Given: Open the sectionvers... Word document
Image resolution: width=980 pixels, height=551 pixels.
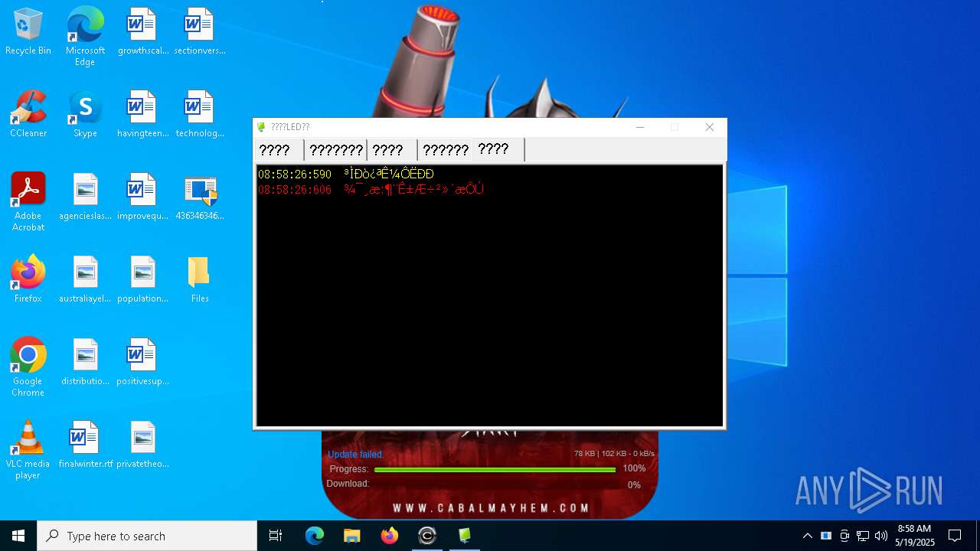Looking at the screenshot, I should [x=200, y=31].
